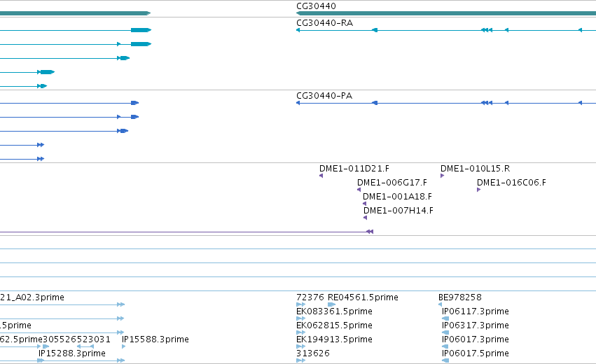
Task: Click the EK083361.5prime EST label
Action: pyautogui.click(x=334, y=311)
